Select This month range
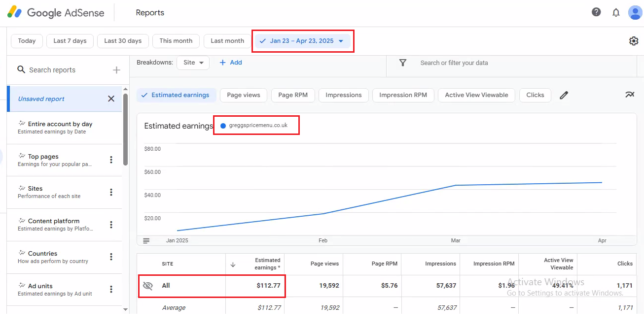644x332 pixels. click(176, 41)
